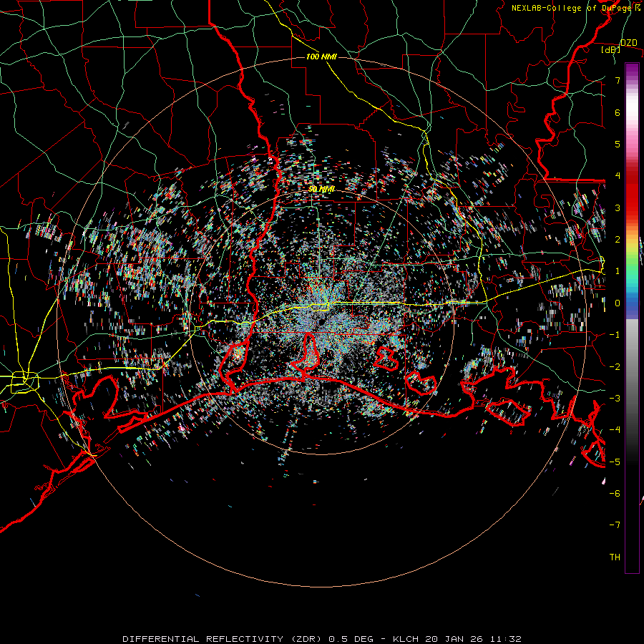Click the 1 dB tick on the color scale
This screenshot has height=644, width=644.
pos(618,271)
